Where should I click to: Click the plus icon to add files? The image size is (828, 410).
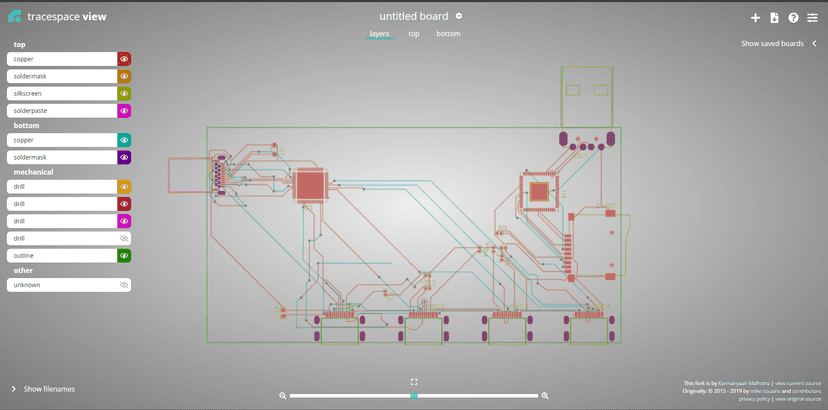tap(756, 18)
